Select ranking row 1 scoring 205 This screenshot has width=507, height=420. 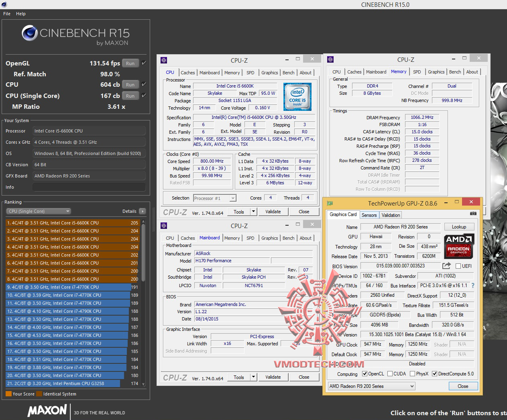coord(72,223)
